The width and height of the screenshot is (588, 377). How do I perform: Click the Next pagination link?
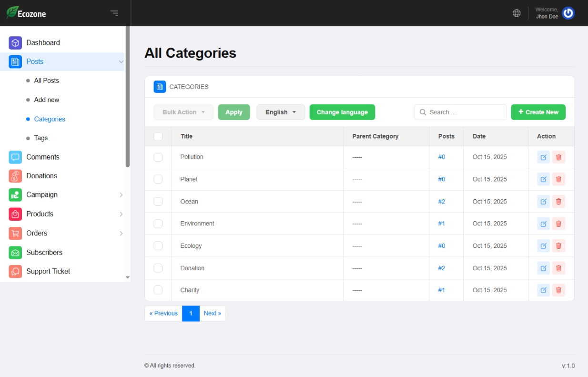tap(212, 314)
